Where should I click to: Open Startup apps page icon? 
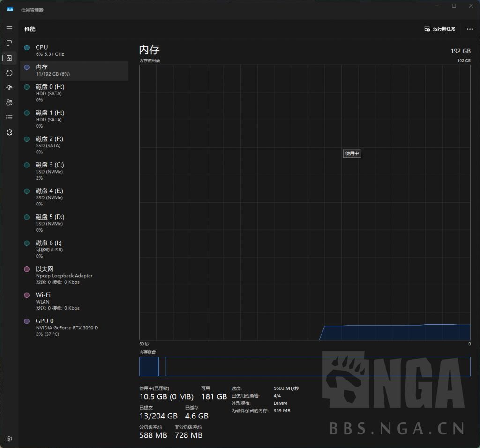tap(9, 88)
